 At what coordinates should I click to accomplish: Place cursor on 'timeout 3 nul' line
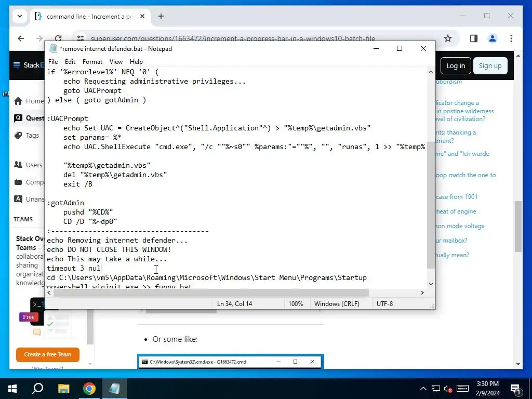(x=74, y=268)
